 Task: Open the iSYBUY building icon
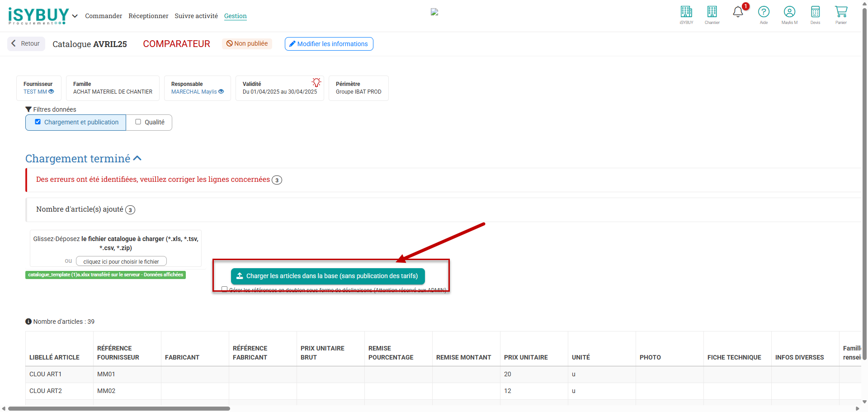(x=686, y=15)
